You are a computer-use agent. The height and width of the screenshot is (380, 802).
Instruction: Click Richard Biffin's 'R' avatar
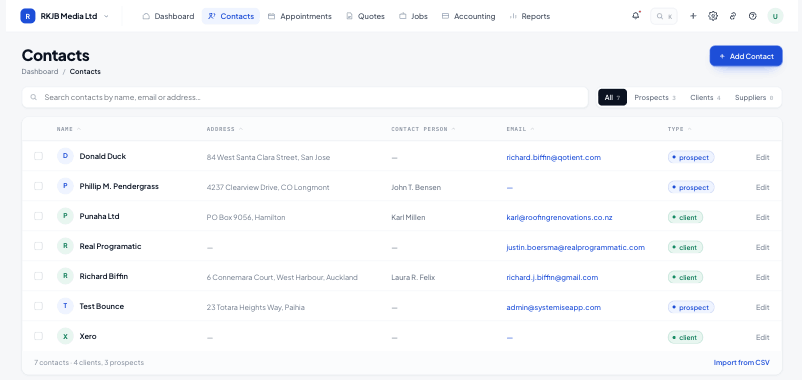click(x=65, y=276)
